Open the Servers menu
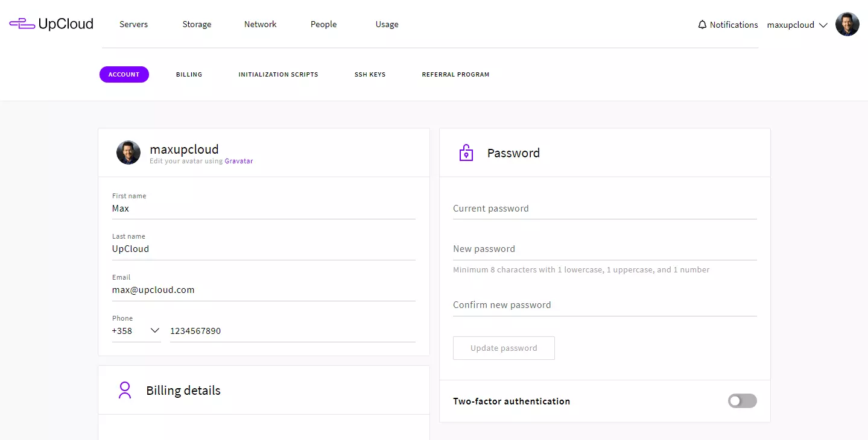Viewport: 868px width, 440px height. [x=133, y=24]
